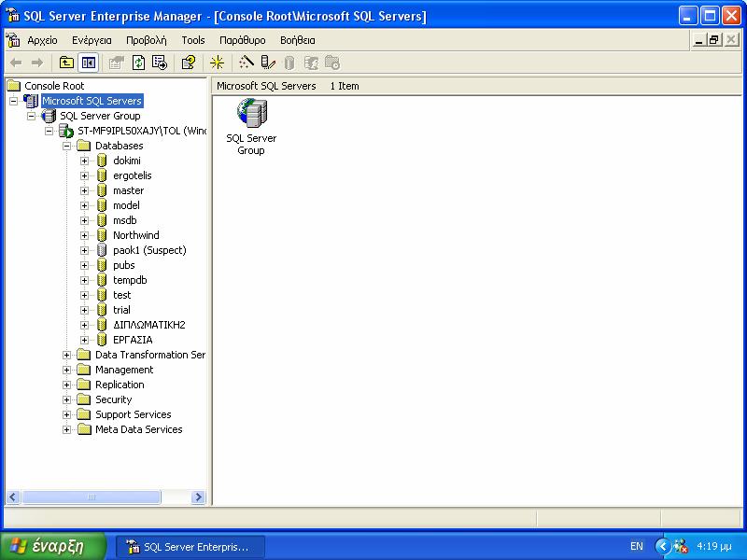Expand the Meta Data Services folder
This screenshot has height=560, width=747.
click(x=66, y=429)
